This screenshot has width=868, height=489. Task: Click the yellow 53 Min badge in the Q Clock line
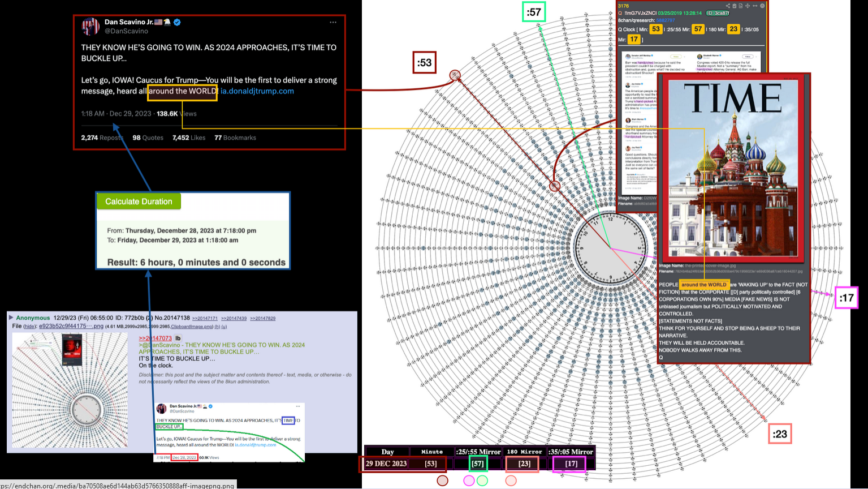pyautogui.click(x=656, y=29)
